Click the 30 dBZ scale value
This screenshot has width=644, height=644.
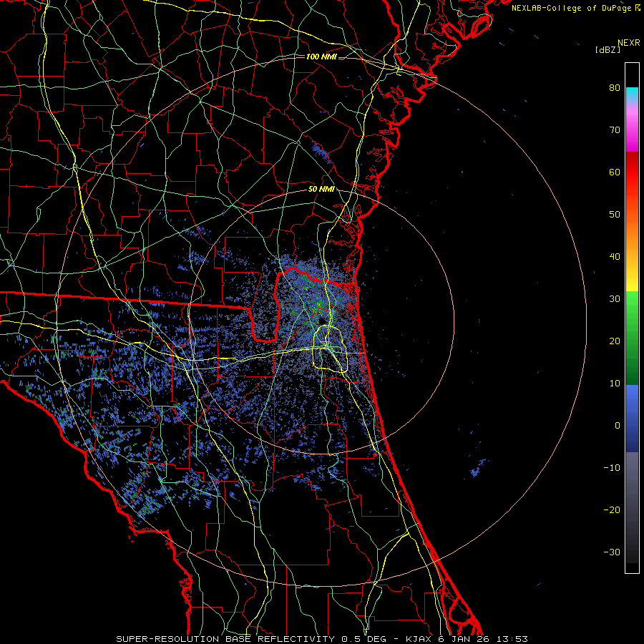pos(615,299)
